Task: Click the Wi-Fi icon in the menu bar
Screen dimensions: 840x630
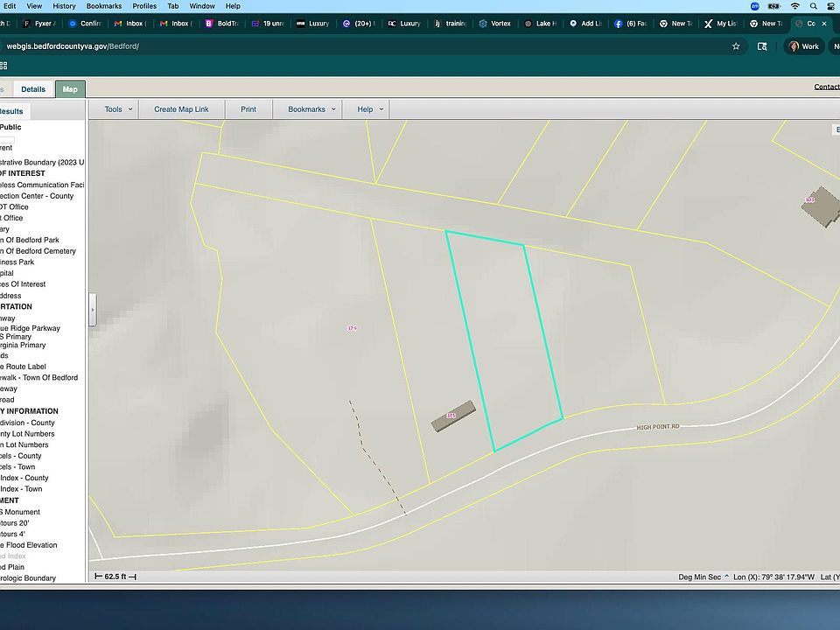Action: point(794,6)
